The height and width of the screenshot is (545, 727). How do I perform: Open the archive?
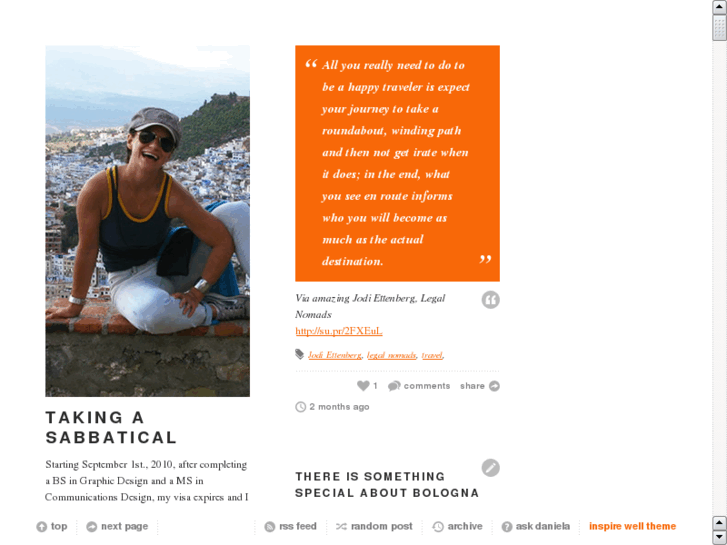click(458, 526)
